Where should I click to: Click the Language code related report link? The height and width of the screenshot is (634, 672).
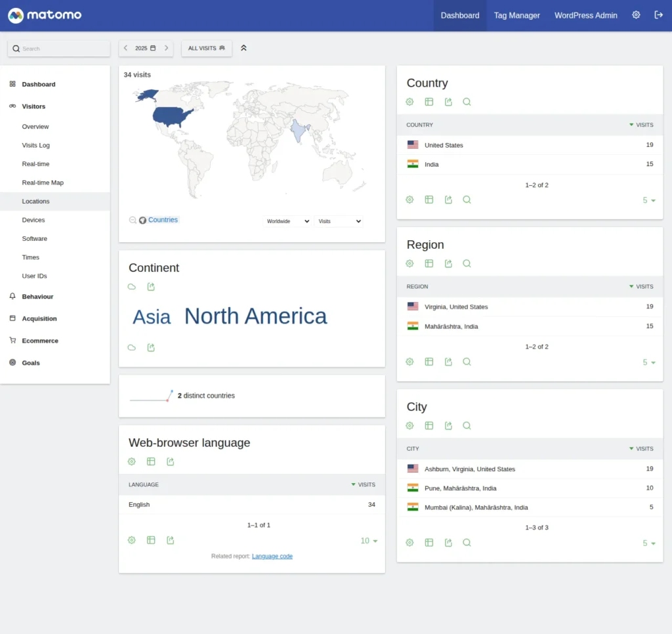272,557
